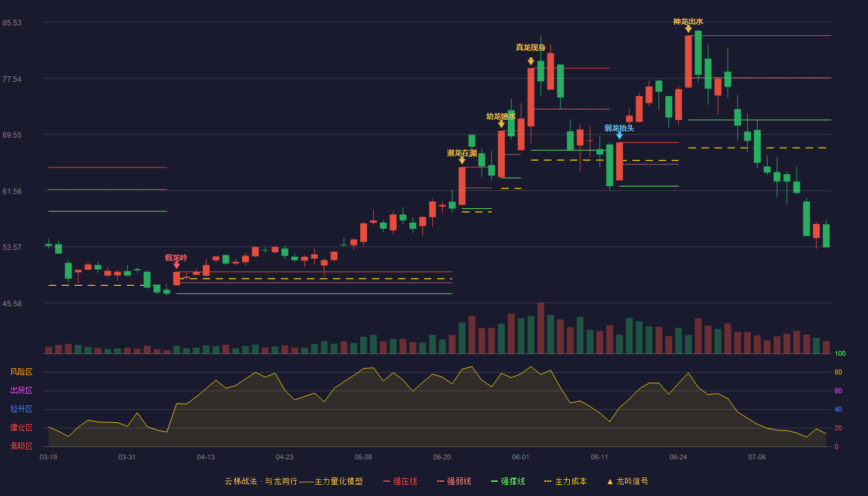Click the green 100 indicator scale value
868x496 pixels.
pyautogui.click(x=840, y=354)
